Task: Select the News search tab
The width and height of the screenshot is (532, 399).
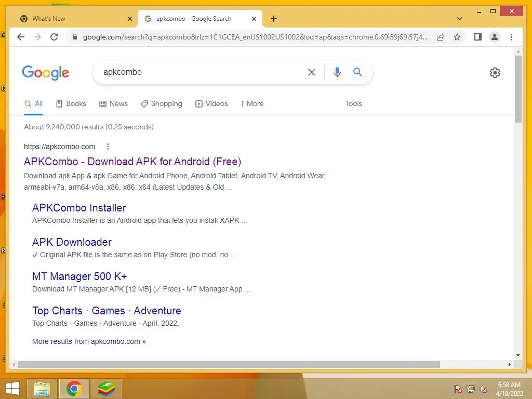Action: tap(113, 104)
